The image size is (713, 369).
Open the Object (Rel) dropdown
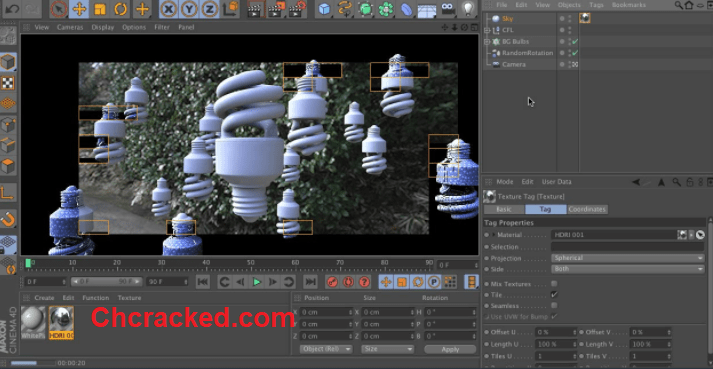326,349
